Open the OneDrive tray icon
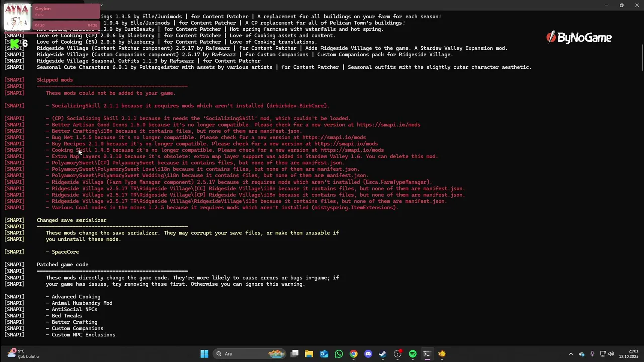 coord(582,354)
